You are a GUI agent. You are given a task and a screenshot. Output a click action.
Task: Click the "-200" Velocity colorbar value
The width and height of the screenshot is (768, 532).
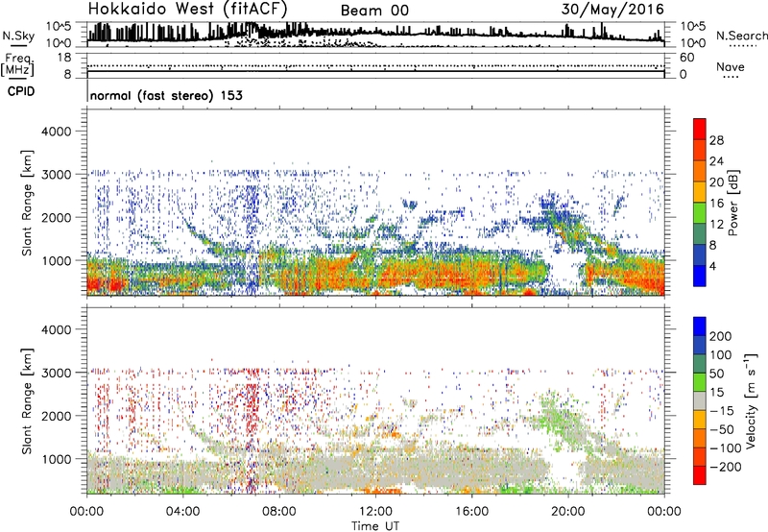tap(726, 467)
